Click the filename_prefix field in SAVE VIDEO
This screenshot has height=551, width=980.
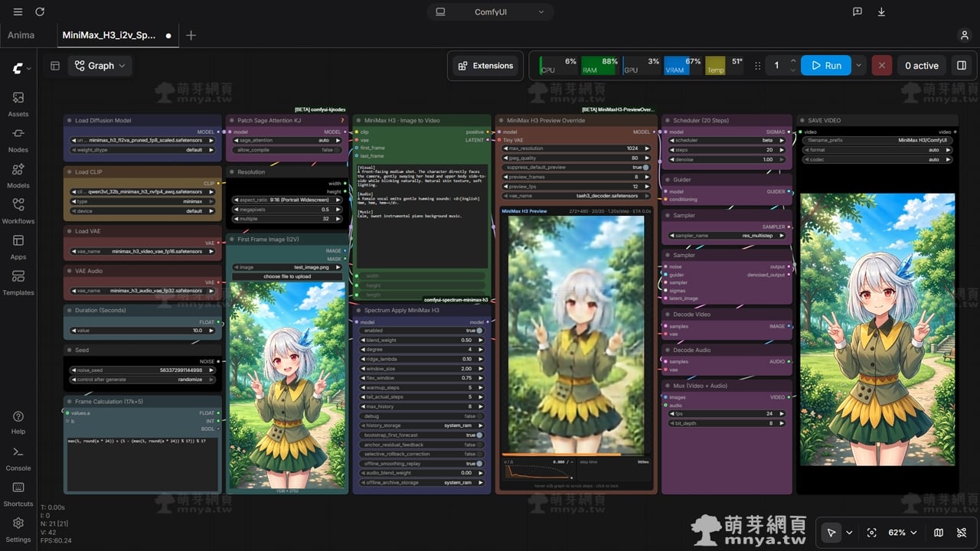coord(877,140)
